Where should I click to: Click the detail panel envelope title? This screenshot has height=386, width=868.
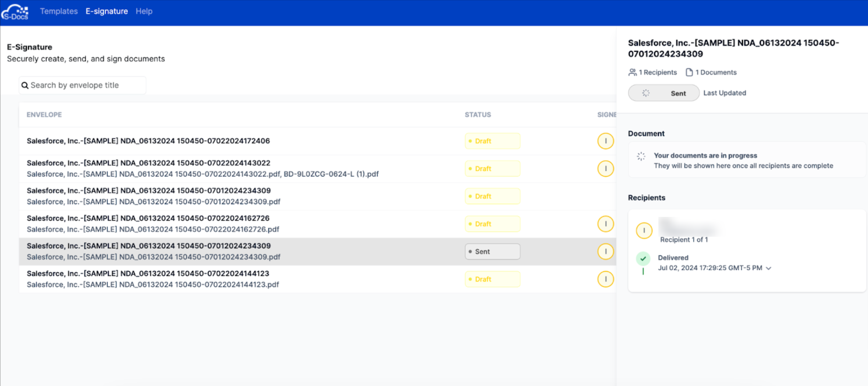[733, 48]
